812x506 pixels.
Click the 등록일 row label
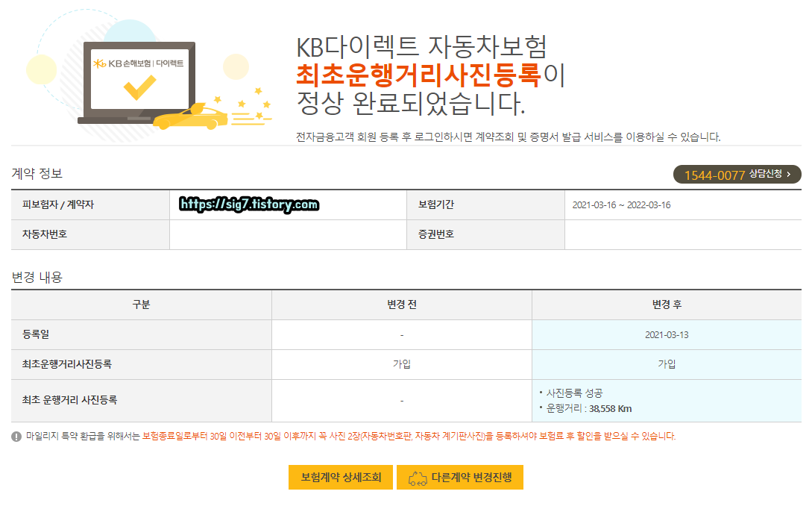[x=36, y=334]
